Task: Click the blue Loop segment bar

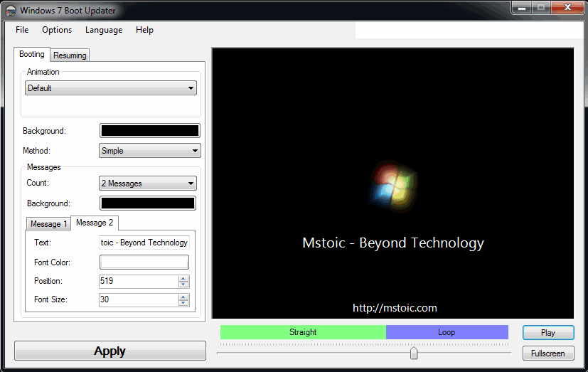Action: click(447, 332)
